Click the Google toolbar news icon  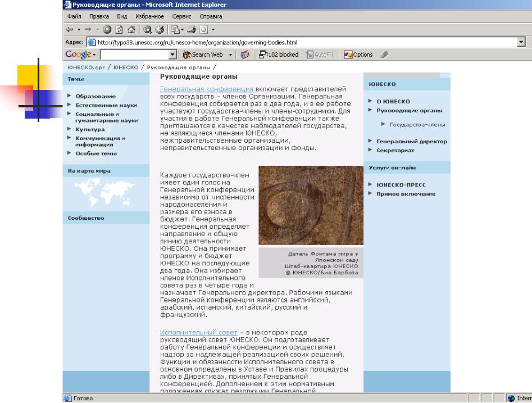(245, 55)
